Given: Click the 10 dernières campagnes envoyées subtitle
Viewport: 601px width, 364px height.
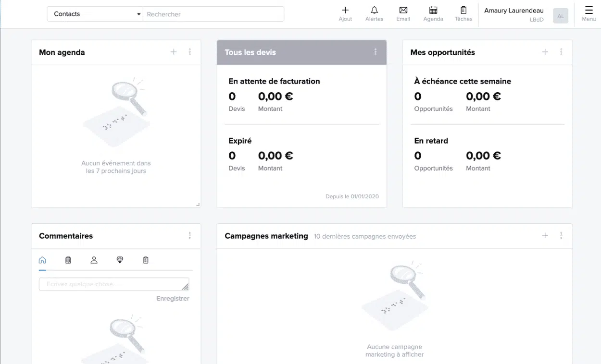Looking at the screenshot, I should pos(365,236).
